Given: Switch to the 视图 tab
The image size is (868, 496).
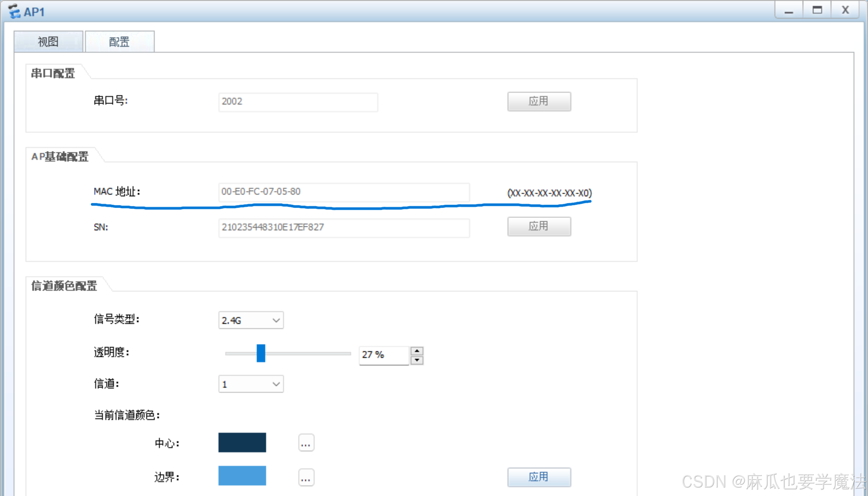Looking at the screenshot, I should [48, 42].
